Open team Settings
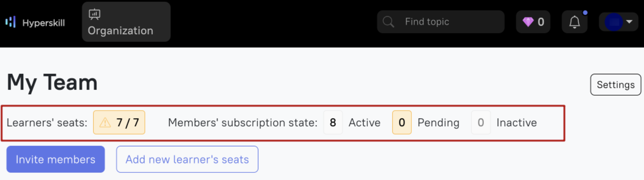 point(615,84)
